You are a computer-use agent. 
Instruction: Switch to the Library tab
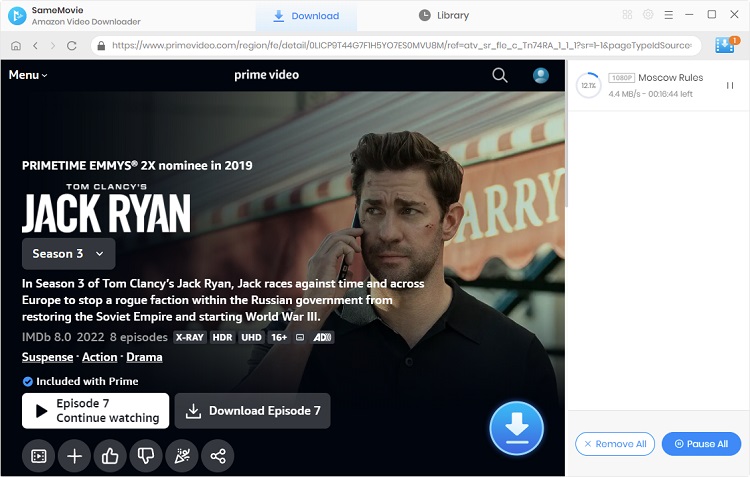click(444, 16)
